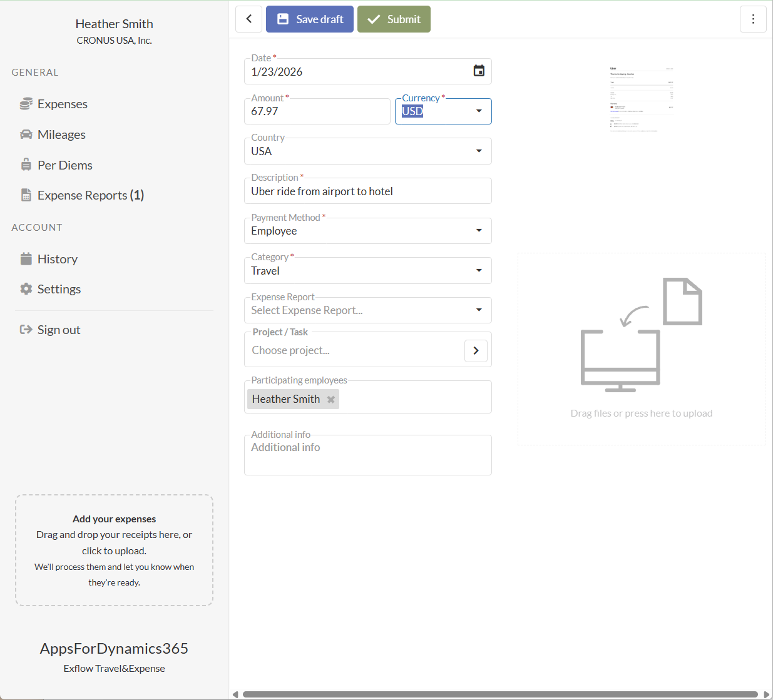Click the Sign out icon
Screen dimensions: 773x700
pyautogui.click(x=26, y=330)
